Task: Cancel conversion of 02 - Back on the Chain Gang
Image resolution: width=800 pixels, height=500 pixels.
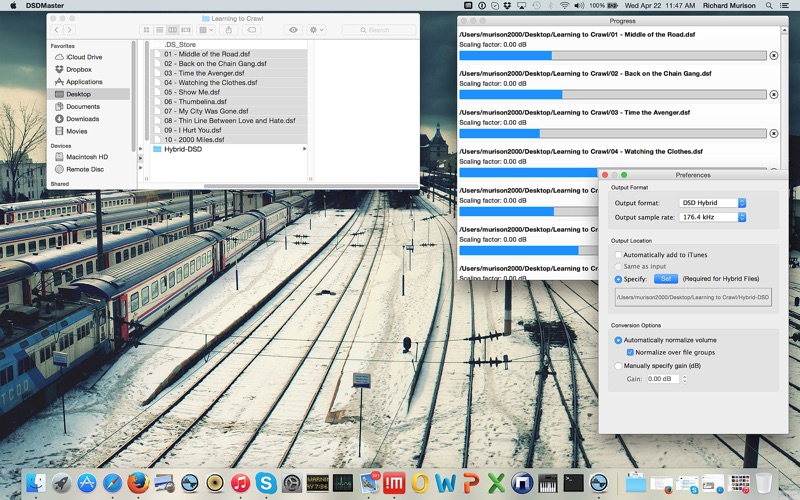Action: pos(773,94)
